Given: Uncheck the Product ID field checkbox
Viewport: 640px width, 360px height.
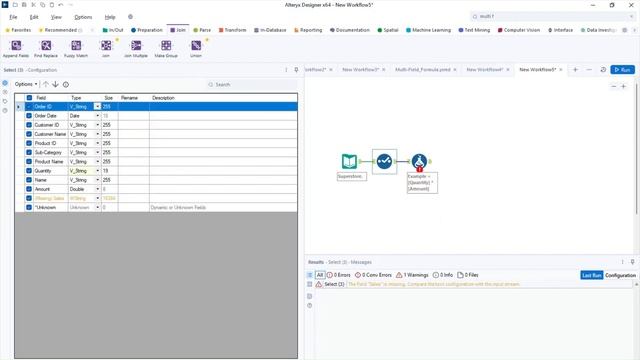Looking at the screenshot, I should pos(29,143).
